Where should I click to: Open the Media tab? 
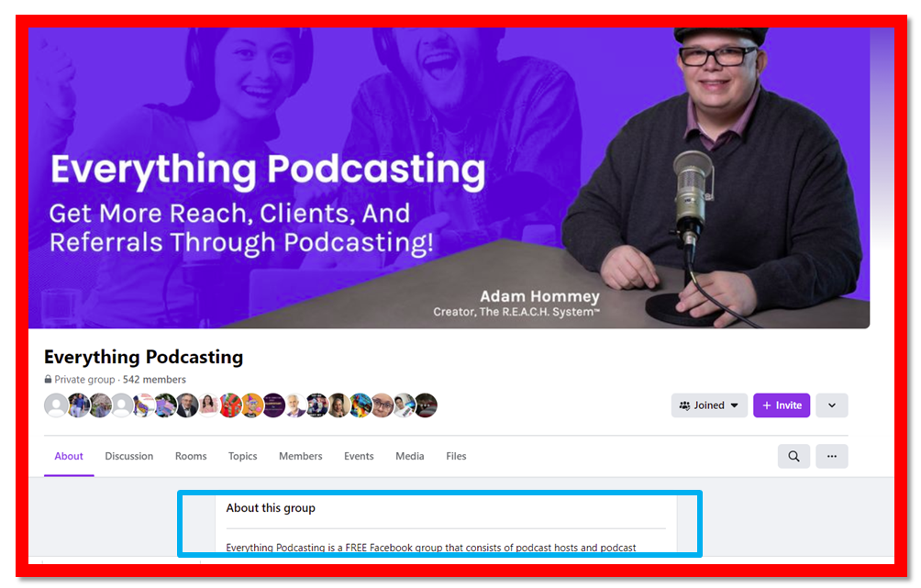(409, 456)
